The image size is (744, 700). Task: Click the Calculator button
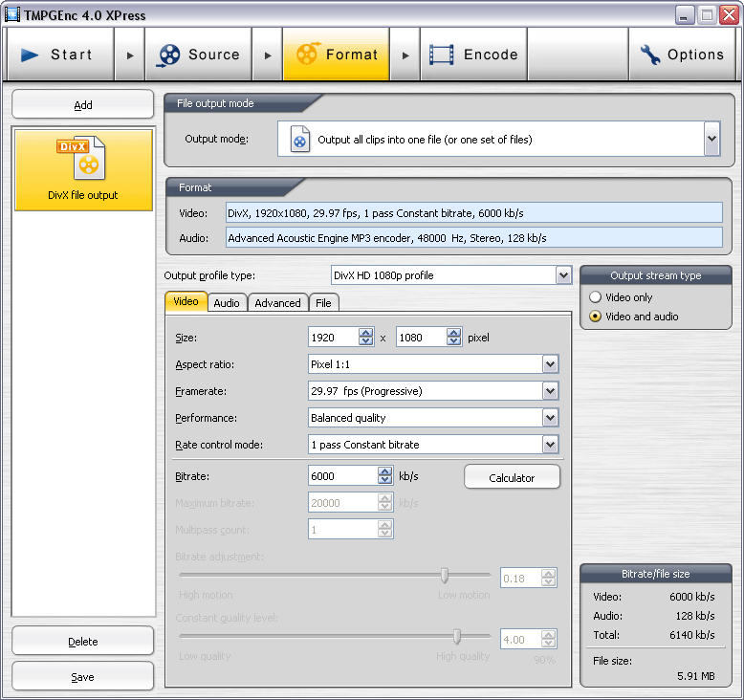pos(512,477)
